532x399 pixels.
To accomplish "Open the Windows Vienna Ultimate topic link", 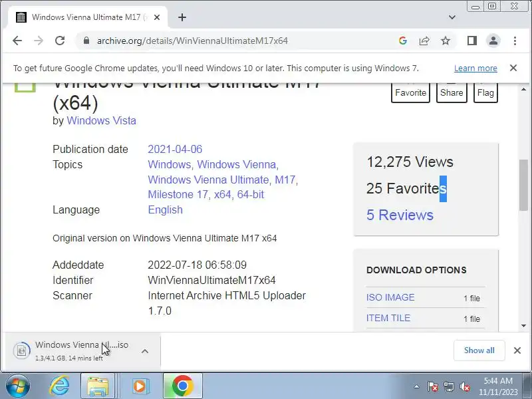I will 208,180.
